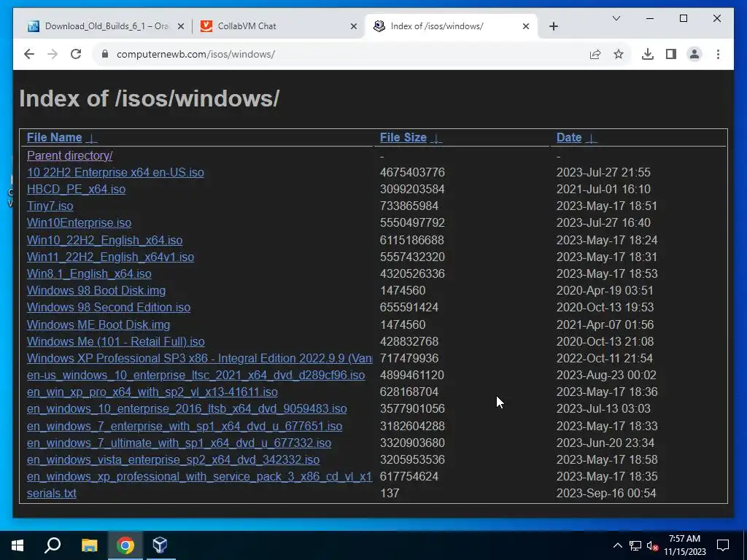This screenshot has height=560, width=747.
Task: Open the serials.txt file
Action: tap(52, 494)
